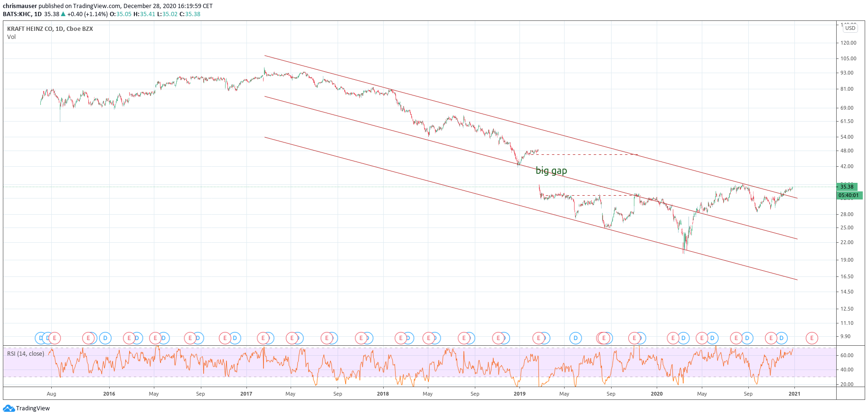Open the earnings marker near Aug 2015

(x=55, y=338)
